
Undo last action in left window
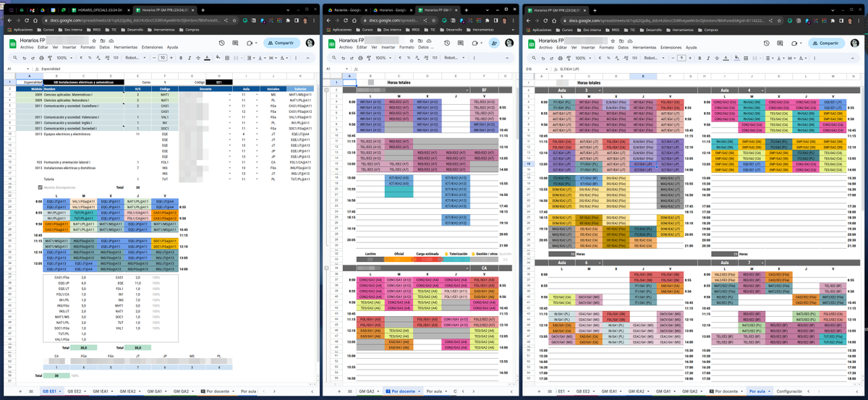(25, 58)
